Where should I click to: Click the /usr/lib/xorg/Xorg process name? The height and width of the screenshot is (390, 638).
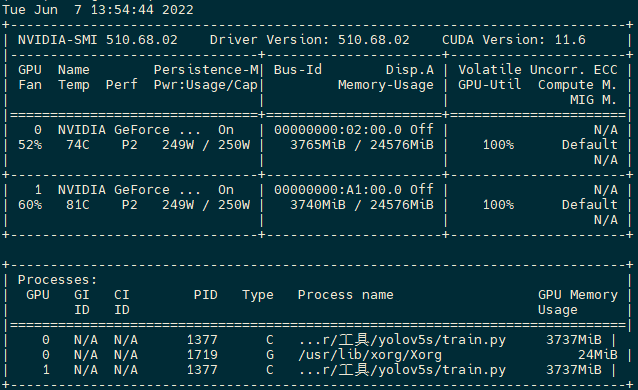pyautogui.click(x=370, y=355)
